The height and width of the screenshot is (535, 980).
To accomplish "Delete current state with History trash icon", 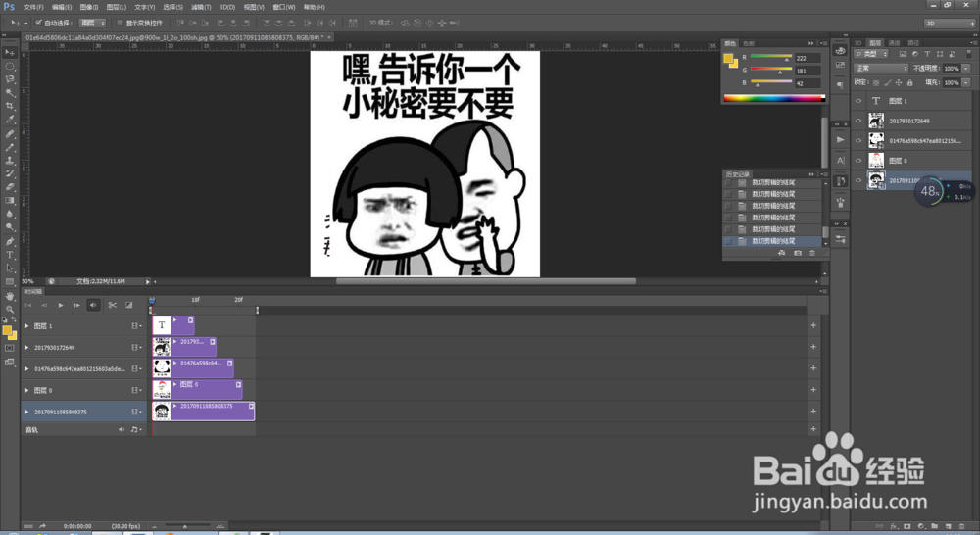I will (811, 253).
